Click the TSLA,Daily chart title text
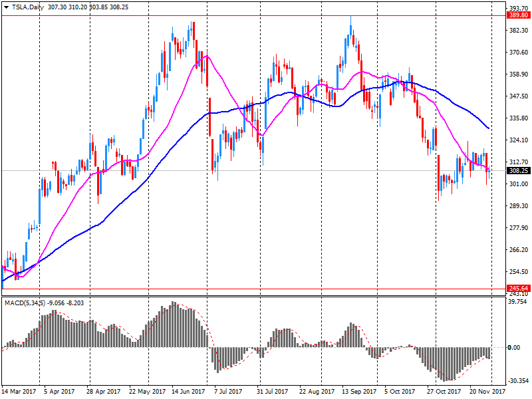The image size is (532, 399). [x=28, y=6]
